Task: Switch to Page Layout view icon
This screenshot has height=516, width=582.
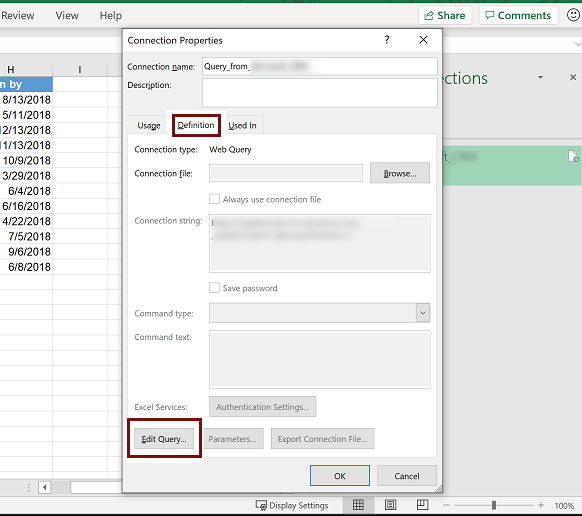Action: 390,505
